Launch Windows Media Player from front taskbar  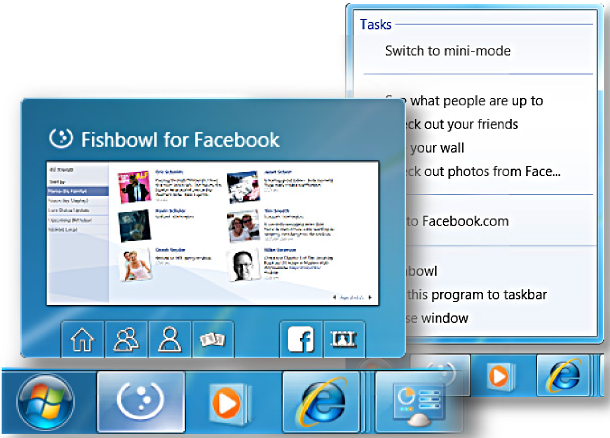click(x=229, y=403)
